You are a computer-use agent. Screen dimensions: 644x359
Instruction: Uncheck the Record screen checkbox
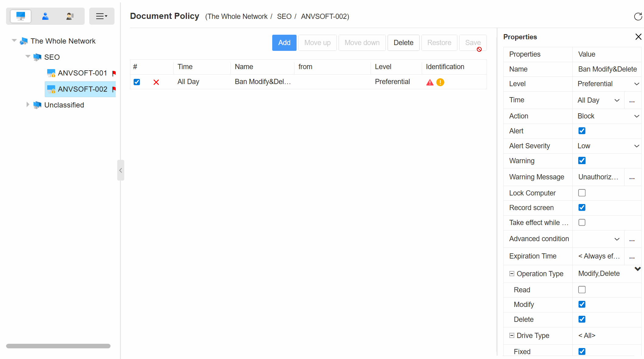coord(582,208)
